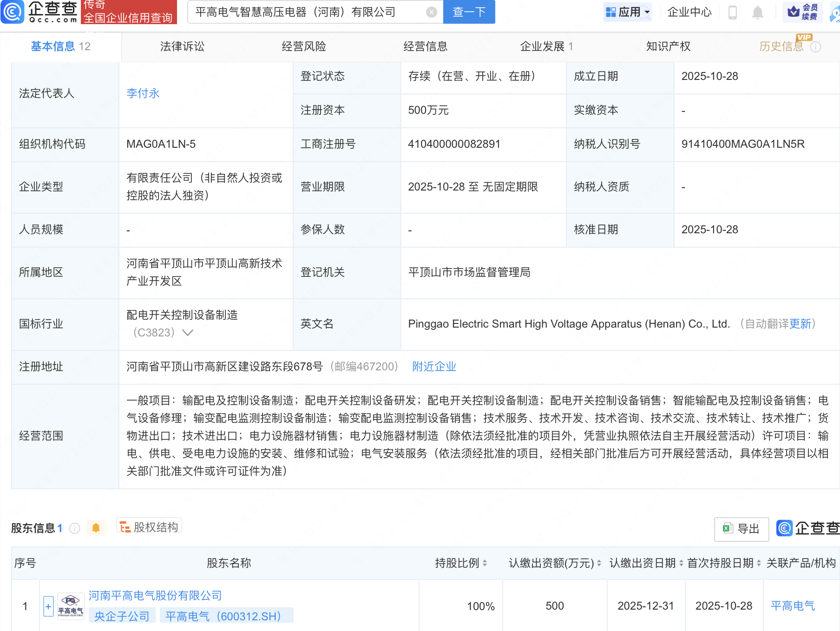
Task: Switch to the 经营风险 tab
Action: 304,46
